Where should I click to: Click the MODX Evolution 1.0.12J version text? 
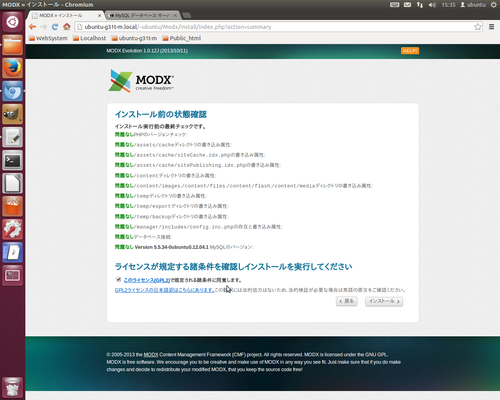coord(147,51)
